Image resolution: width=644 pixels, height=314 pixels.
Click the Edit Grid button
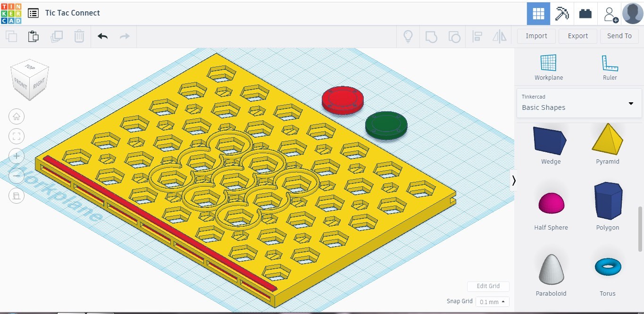point(488,286)
